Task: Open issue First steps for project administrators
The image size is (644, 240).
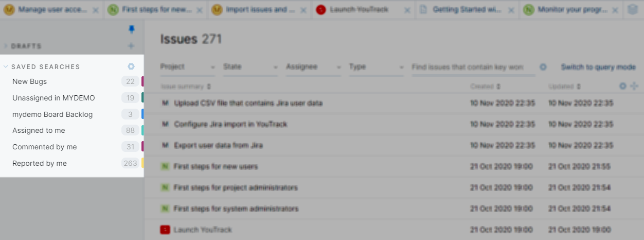Action: click(x=236, y=187)
